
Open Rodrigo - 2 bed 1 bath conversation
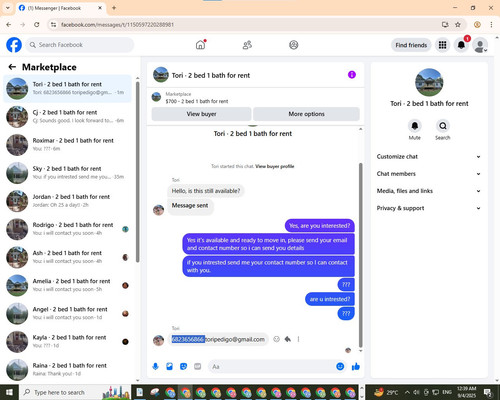pos(67,229)
